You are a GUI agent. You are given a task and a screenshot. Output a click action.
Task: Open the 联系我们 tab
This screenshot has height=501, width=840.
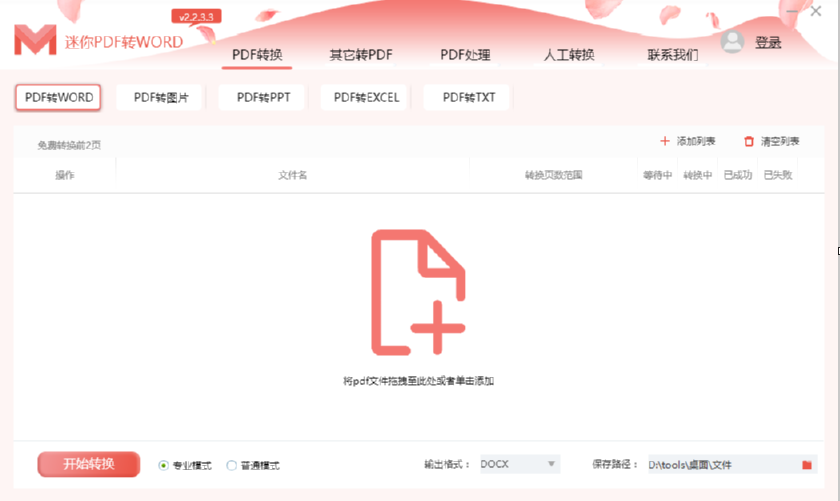[x=673, y=55]
